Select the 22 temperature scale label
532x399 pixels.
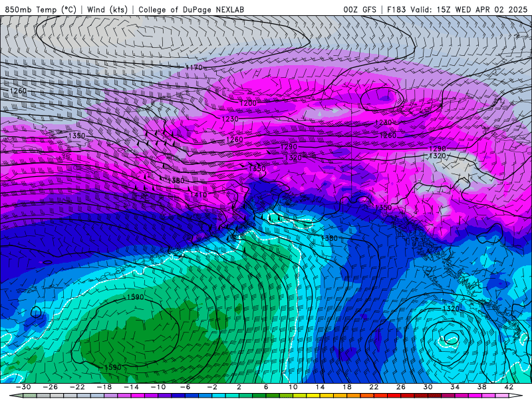(374, 387)
